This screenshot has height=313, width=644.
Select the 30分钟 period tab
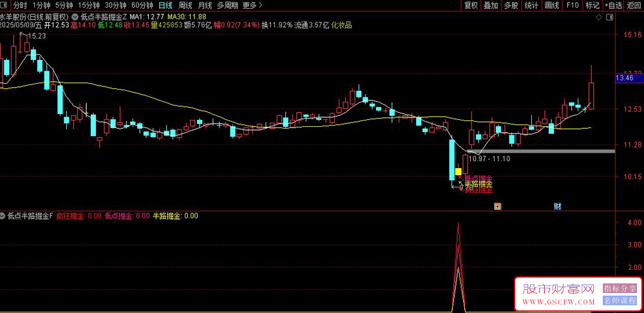(115, 5)
